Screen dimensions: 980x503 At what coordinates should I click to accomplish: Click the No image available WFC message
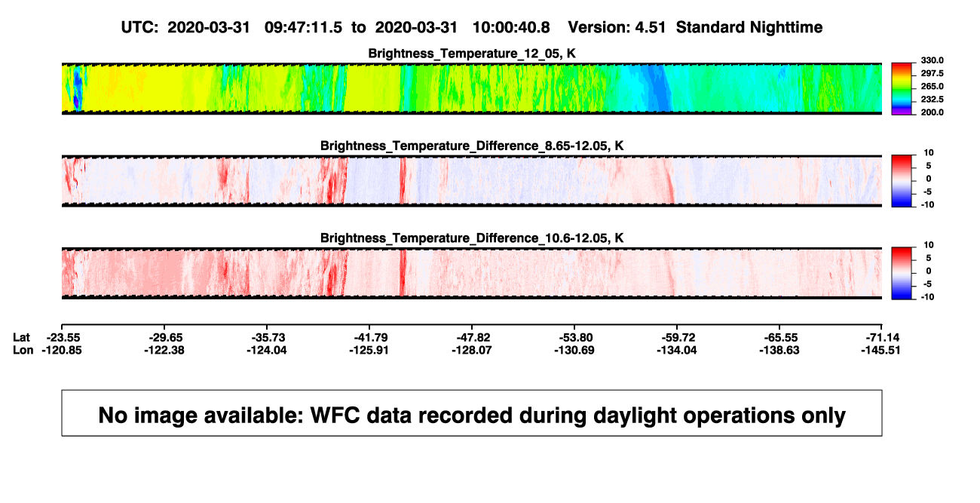pyautogui.click(x=472, y=415)
